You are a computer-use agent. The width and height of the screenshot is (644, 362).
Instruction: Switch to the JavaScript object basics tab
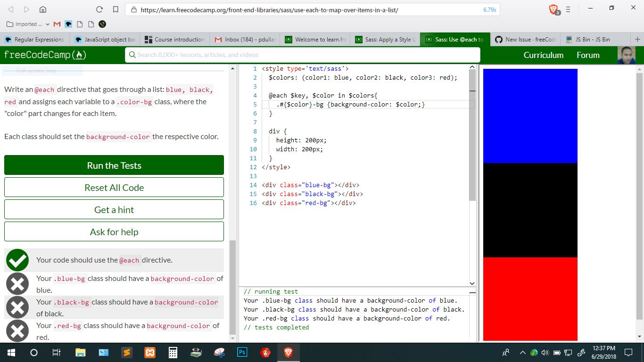pos(105,40)
